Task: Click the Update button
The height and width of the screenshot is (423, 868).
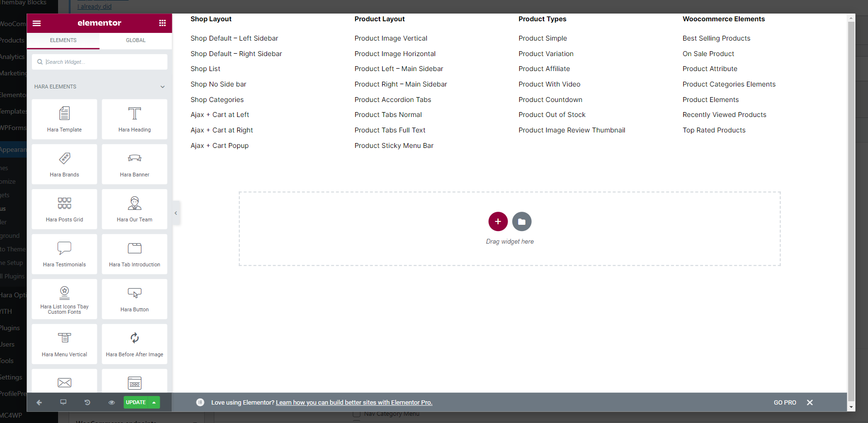Action: [x=136, y=402]
